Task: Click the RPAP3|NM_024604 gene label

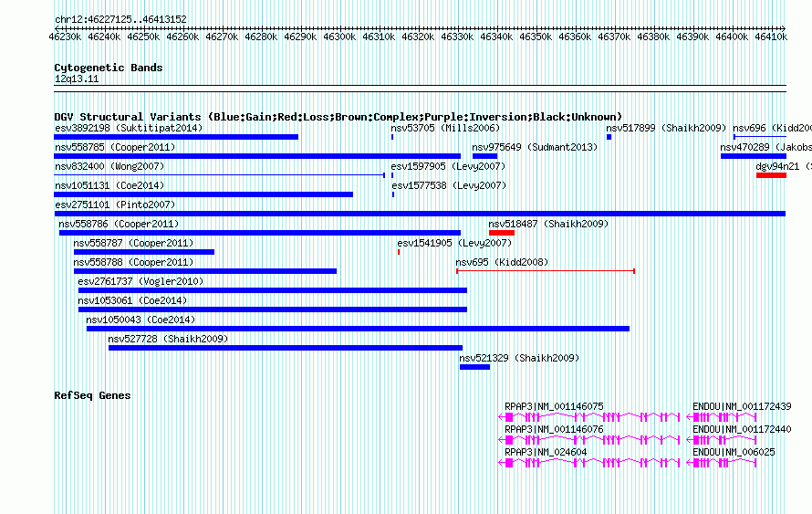Action: point(546,452)
